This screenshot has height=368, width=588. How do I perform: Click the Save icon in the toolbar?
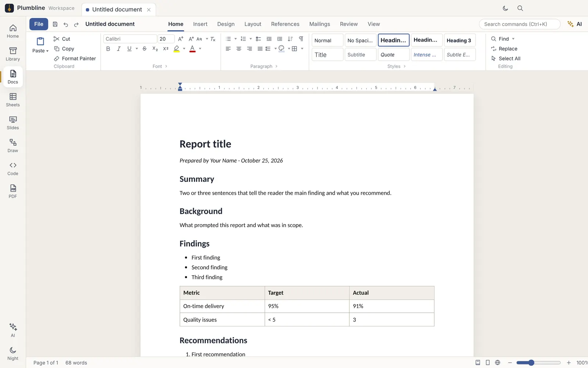point(55,24)
